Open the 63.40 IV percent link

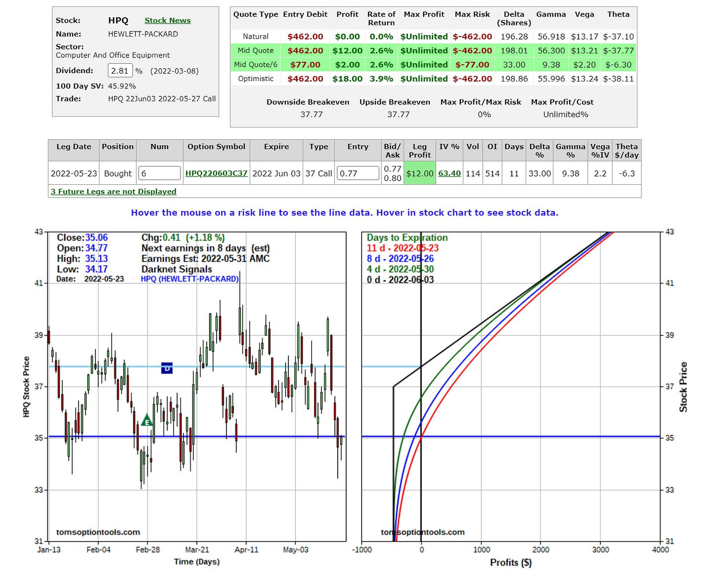point(450,173)
